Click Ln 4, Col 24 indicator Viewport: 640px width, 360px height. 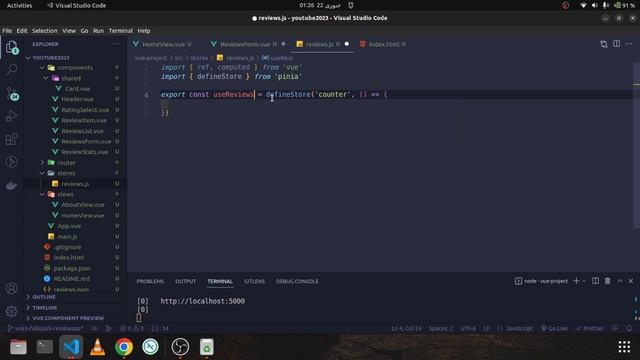click(x=406, y=328)
